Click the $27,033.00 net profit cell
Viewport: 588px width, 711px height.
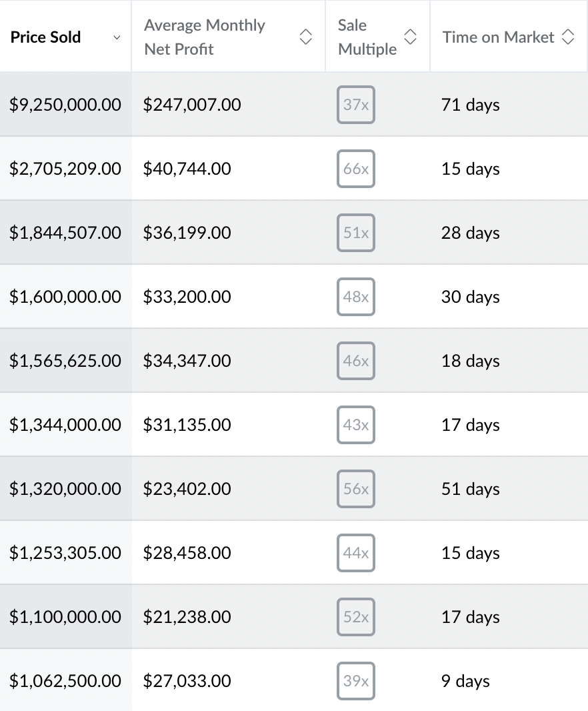coord(187,681)
